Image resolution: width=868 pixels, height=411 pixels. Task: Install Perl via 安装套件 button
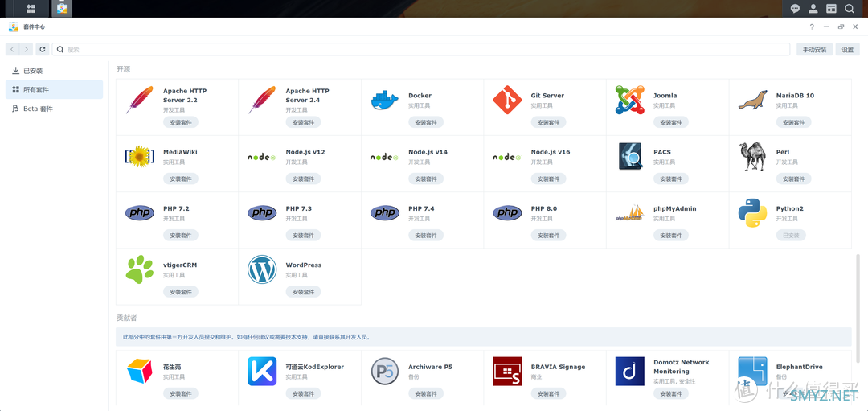[793, 179]
